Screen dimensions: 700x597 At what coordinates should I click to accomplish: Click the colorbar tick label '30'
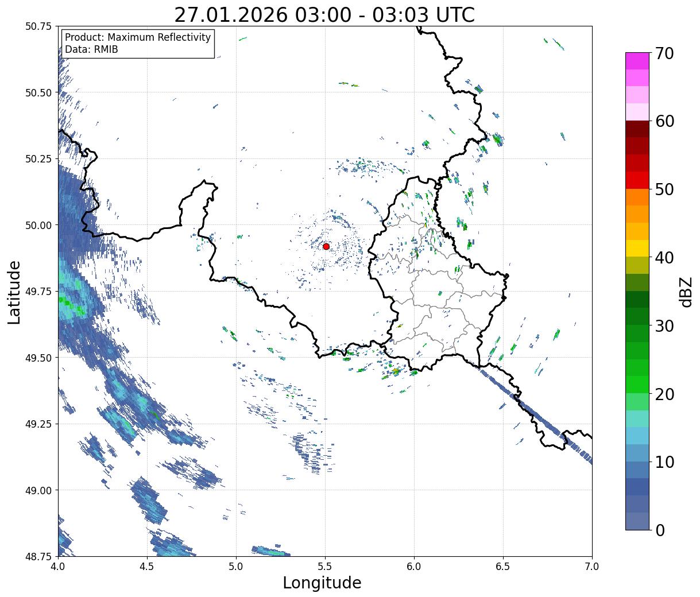tap(664, 325)
